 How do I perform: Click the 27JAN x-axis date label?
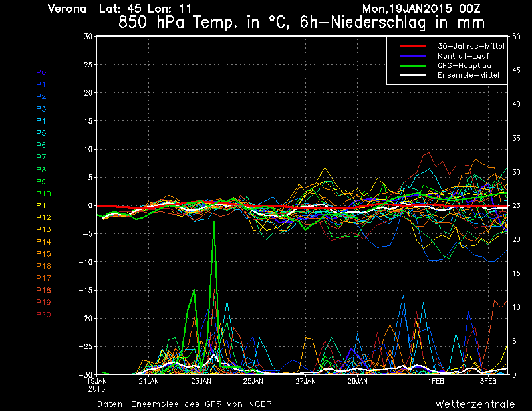[305, 381]
